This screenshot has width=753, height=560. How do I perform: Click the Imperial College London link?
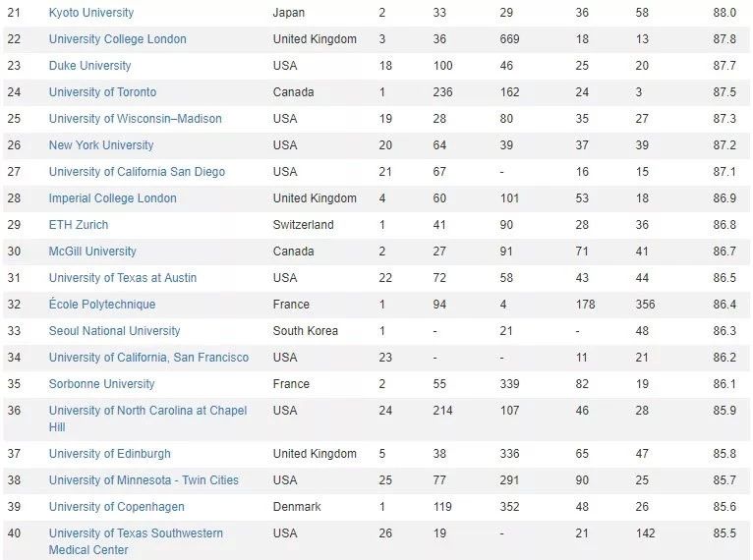point(113,198)
